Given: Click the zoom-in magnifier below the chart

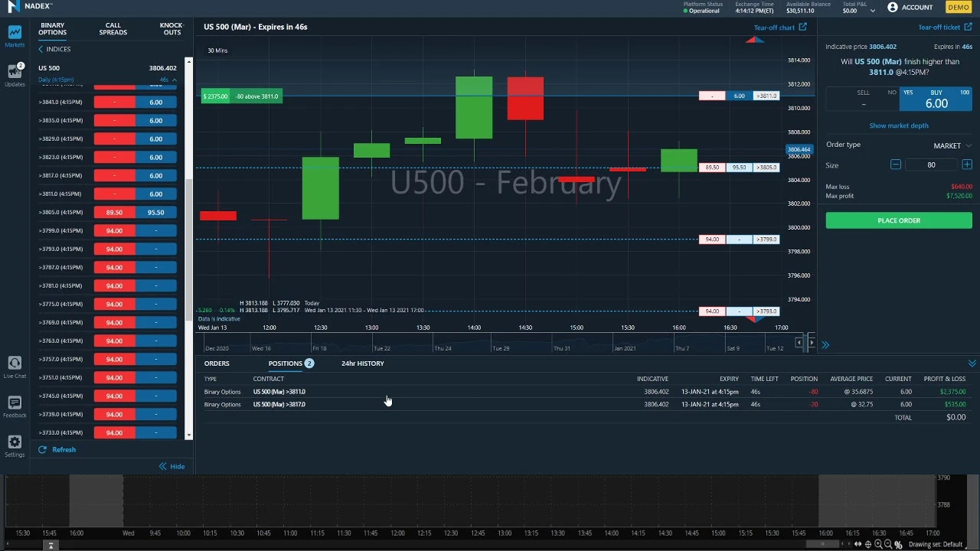Looking at the screenshot, I should (878, 545).
